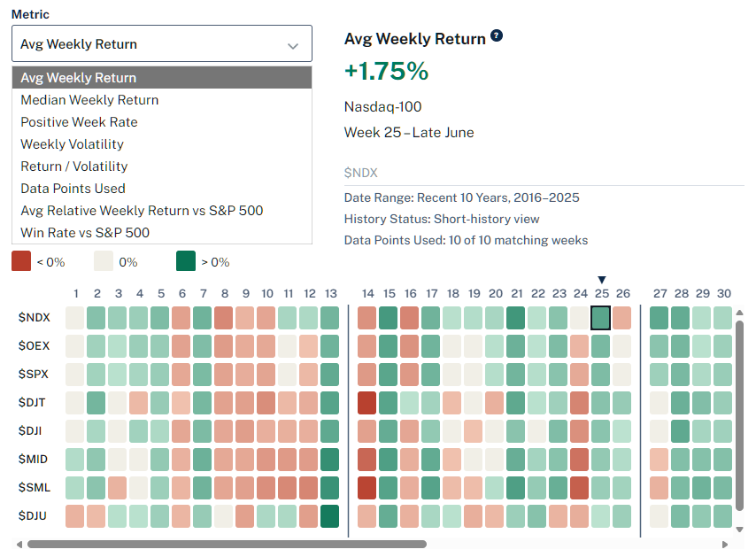Screen dimensions: 756x557
Task: Click the neutral 0% legend swatch
Action: click(x=104, y=261)
